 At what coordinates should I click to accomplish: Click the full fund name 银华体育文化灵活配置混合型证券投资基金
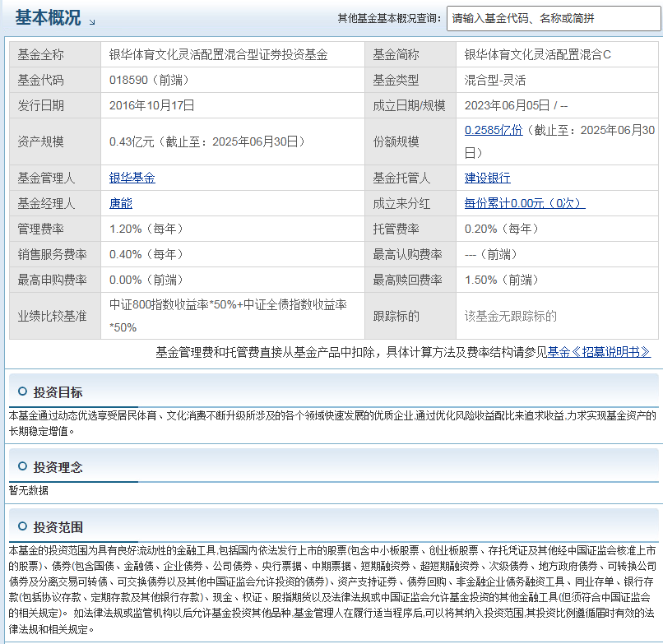(218, 54)
